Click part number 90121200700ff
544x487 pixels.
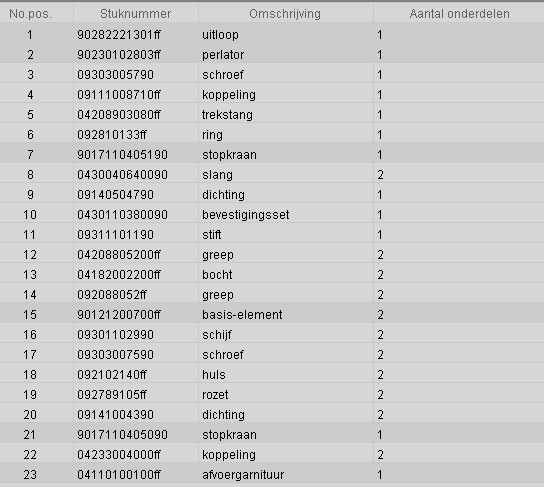tap(119, 315)
